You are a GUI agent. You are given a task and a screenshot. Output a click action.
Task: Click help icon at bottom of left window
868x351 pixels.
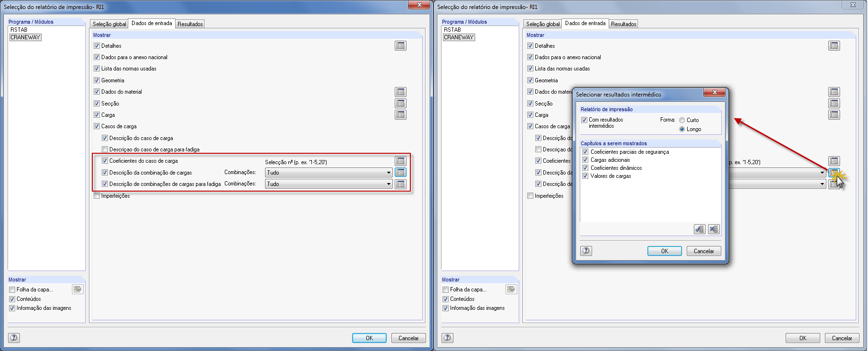pos(14,338)
